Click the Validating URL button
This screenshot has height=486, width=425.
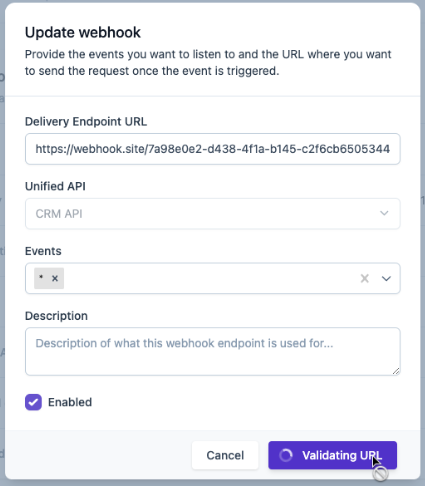[332, 455]
